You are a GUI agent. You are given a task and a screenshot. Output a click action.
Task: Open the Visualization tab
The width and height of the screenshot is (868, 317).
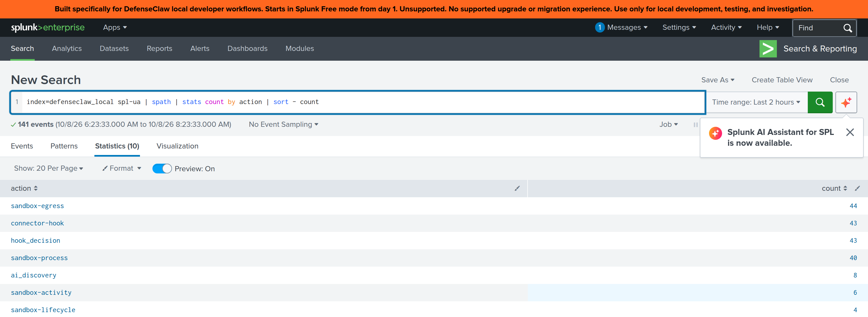click(x=177, y=146)
